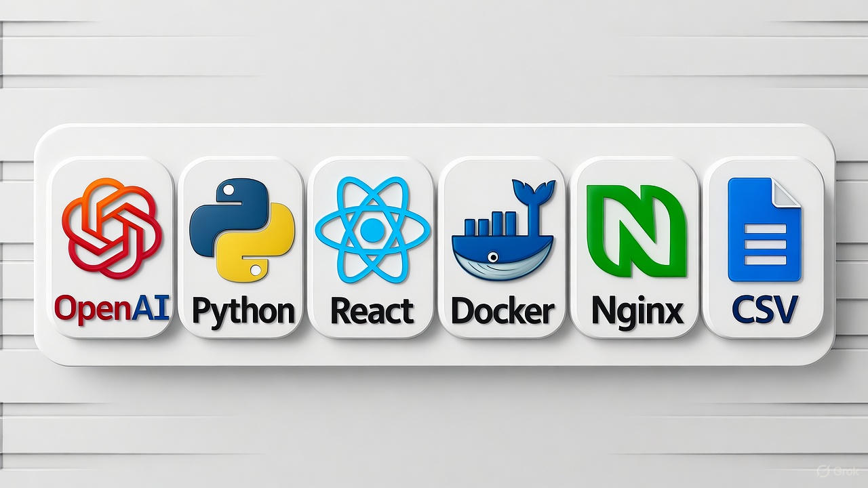Open the blue CSV document icon
This screenshot has height=488, width=868.
click(764, 230)
